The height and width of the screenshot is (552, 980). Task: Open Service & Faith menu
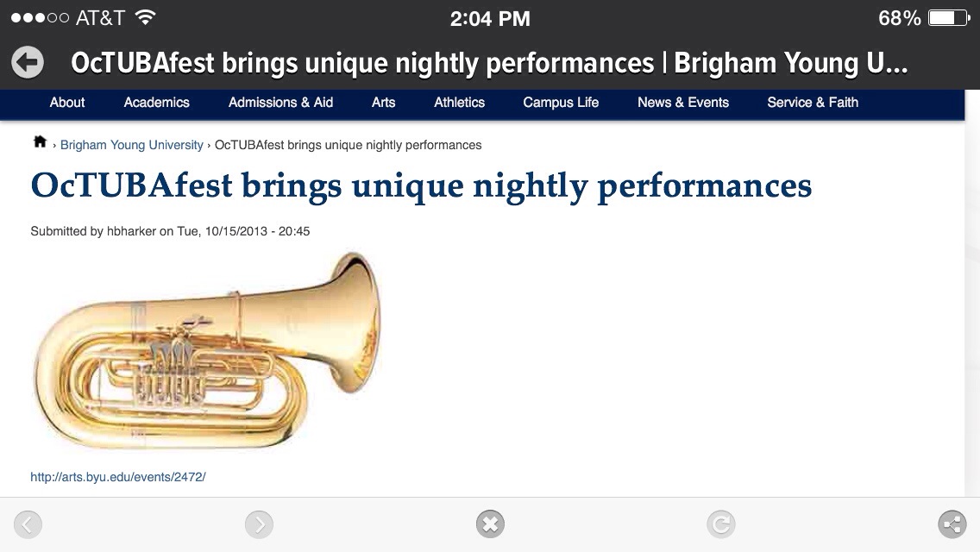[x=813, y=103]
